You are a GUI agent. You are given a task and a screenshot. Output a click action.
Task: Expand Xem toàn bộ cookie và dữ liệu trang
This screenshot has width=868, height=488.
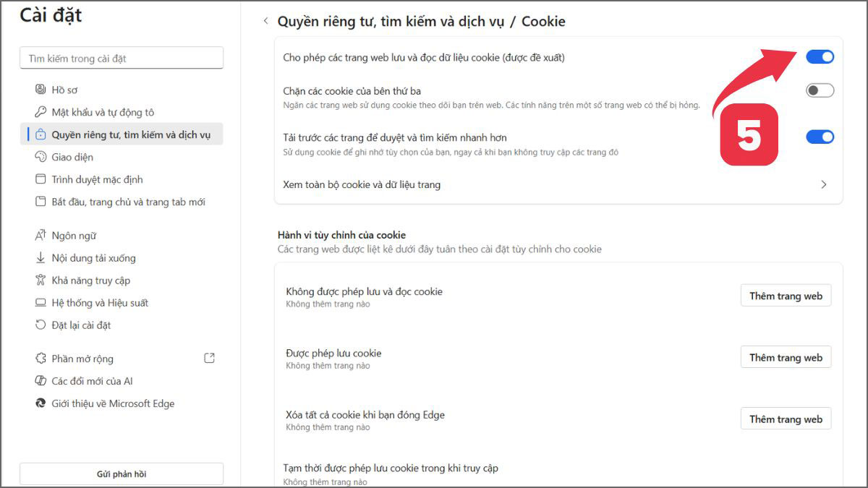824,184
